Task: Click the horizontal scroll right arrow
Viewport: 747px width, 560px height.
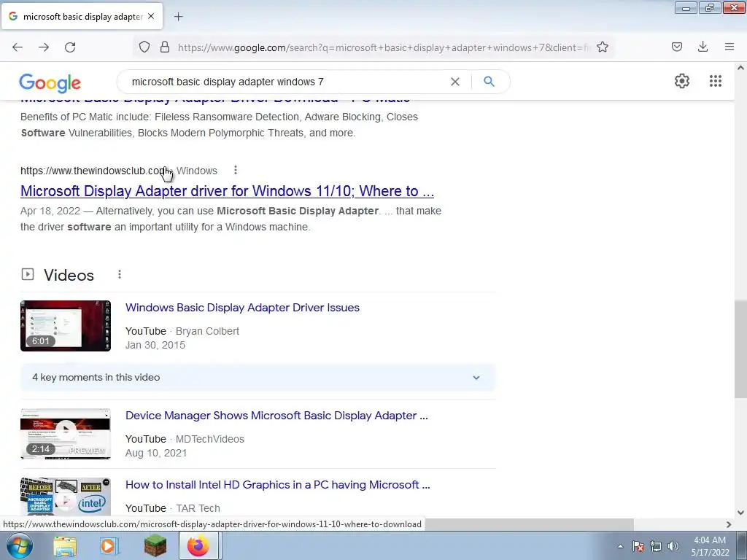Action: pyautogui.click(x=729, y=524)
